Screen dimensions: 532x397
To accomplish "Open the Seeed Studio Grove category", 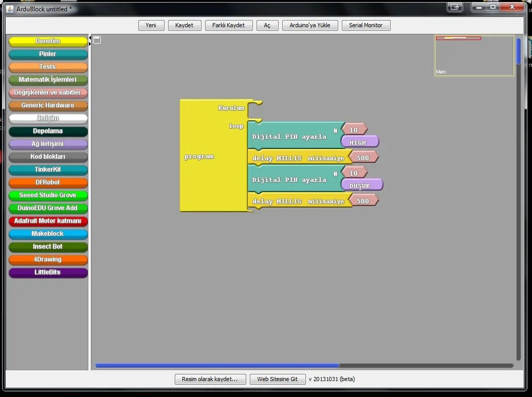I will tap(48, 195).
